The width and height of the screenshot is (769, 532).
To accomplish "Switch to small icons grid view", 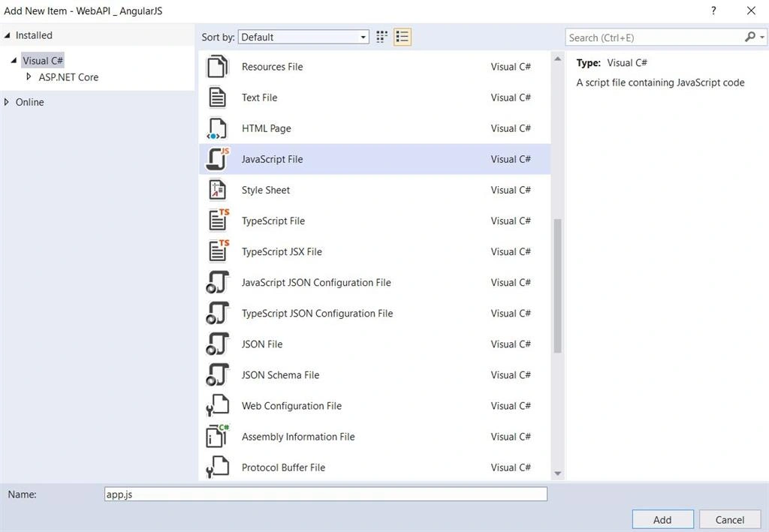I will pyautogui.click(x=381, y=37).
